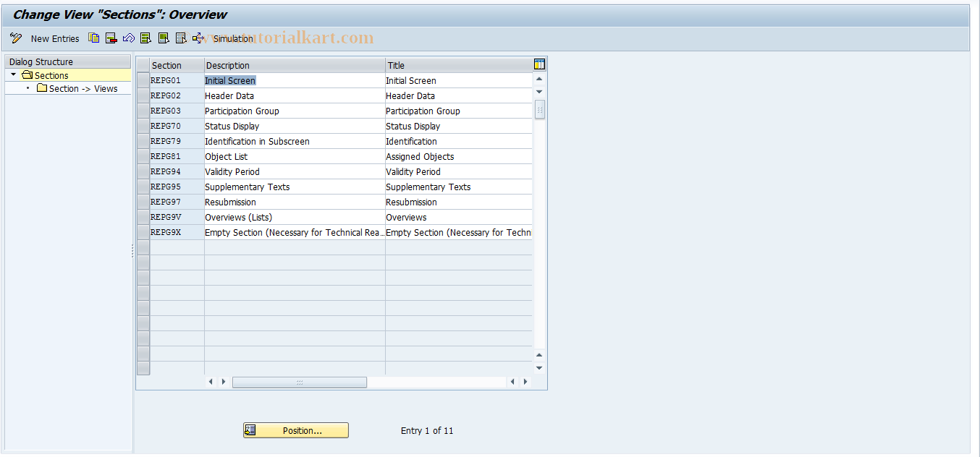Click the vertical scrollbar up arrow at bottom
Screen dimensions: 980x457
539,355
